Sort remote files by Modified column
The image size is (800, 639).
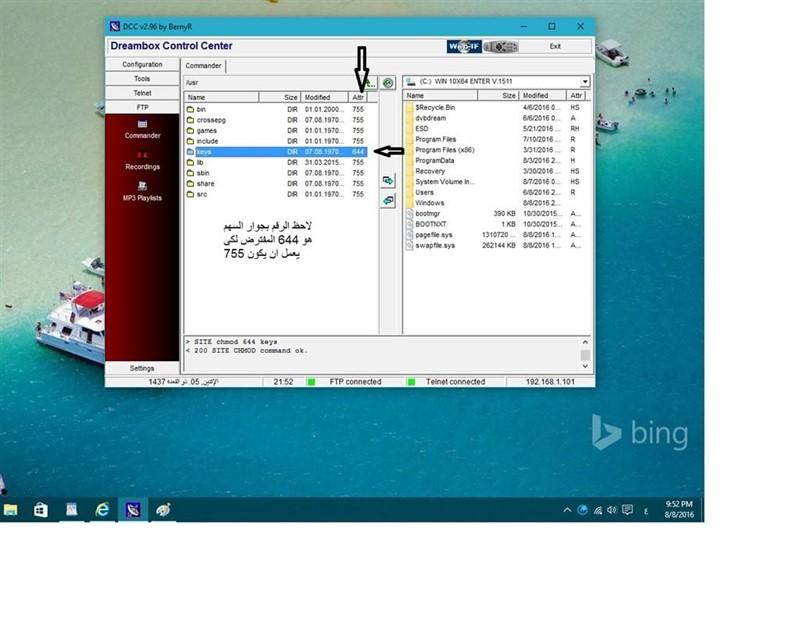point(324,97)
